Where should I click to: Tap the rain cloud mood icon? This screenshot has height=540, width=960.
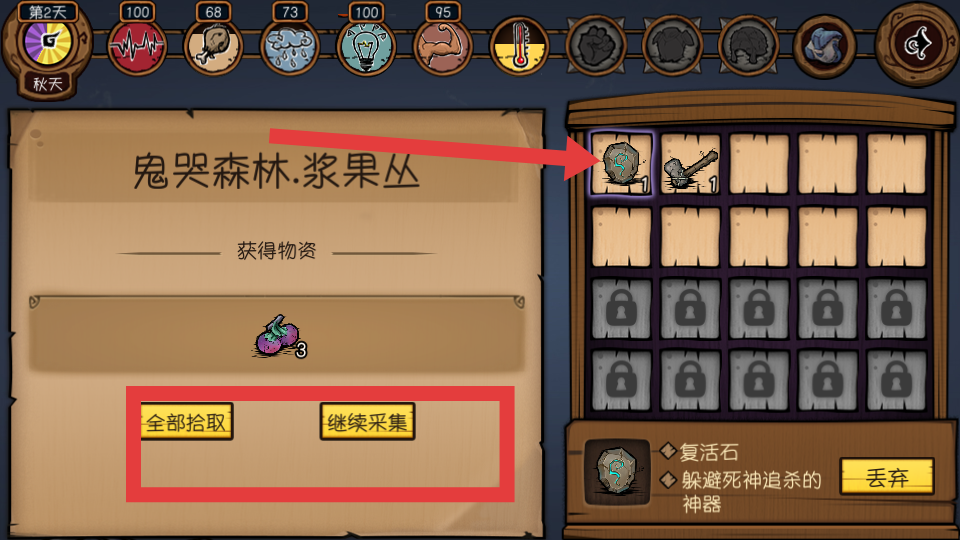290,47
